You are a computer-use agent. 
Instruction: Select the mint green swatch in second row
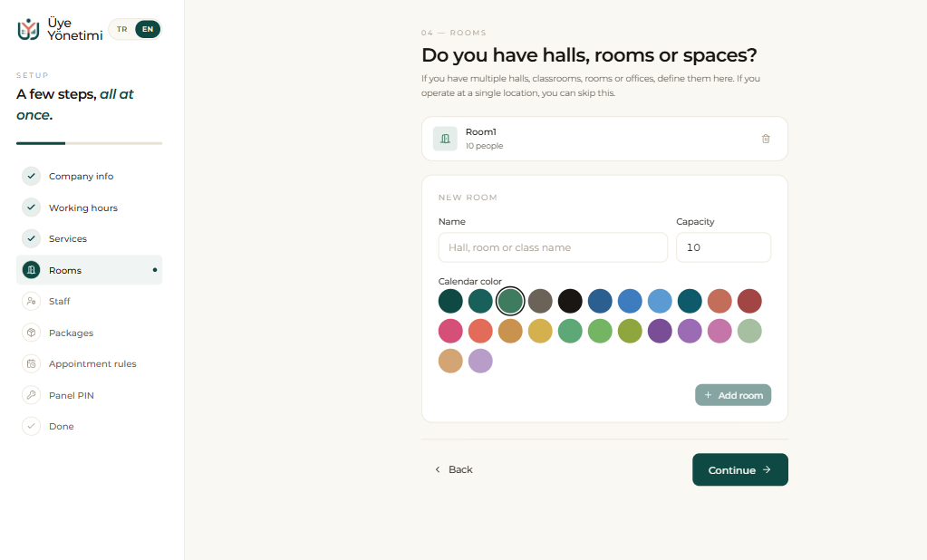coord(571,331)
